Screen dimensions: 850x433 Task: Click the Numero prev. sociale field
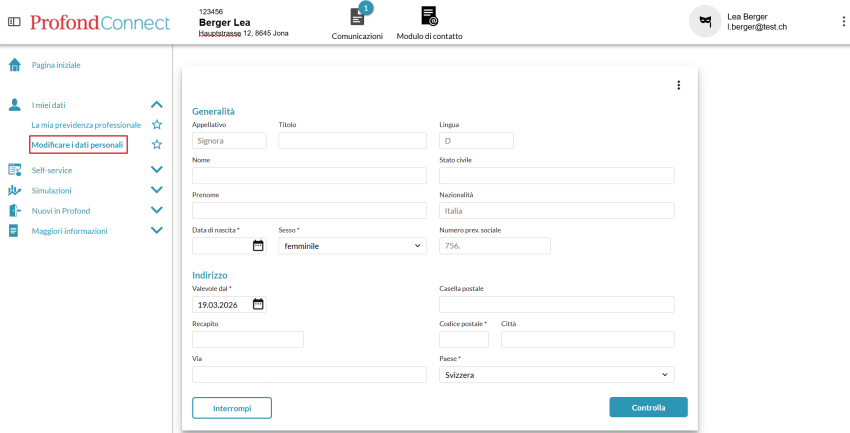tap(495, 246)
